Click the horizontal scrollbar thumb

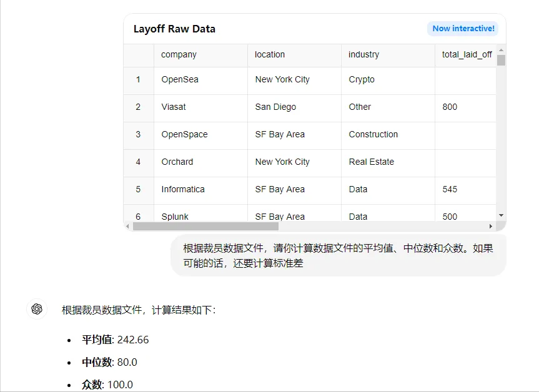click(205, 226)
